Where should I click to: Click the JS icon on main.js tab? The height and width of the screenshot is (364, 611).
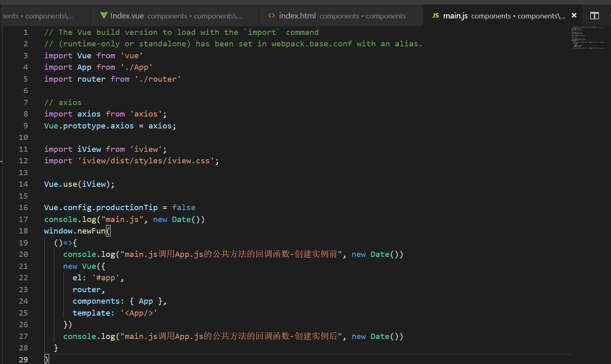pos(435,16)
